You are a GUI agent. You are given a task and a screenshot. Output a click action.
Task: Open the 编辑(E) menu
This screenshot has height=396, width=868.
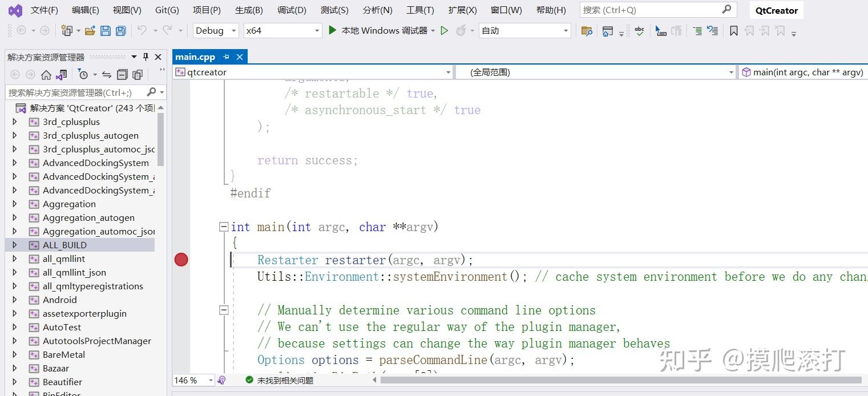pyautogui.click(x=86, y=10)
